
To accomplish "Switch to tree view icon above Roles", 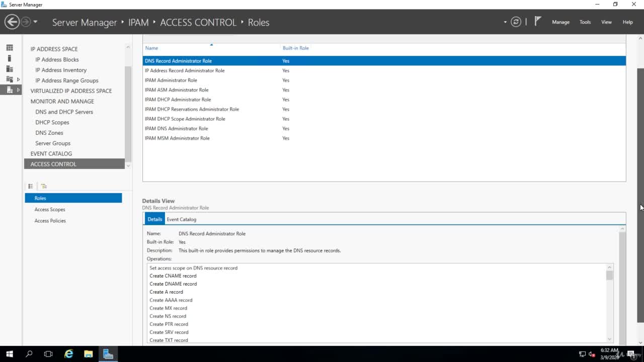I will point(44,186).
